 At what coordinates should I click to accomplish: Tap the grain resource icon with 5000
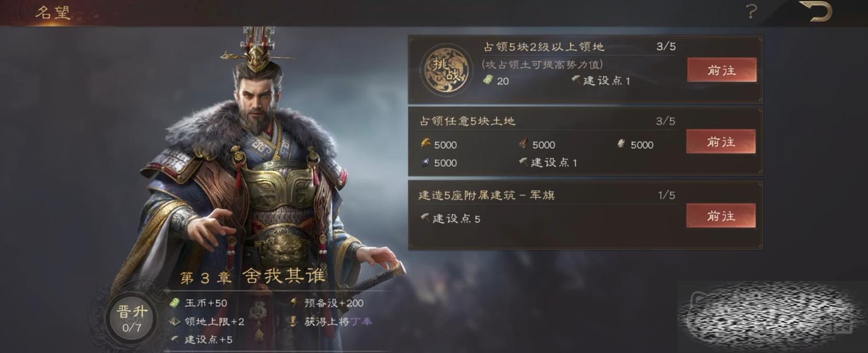click(425, 144)
